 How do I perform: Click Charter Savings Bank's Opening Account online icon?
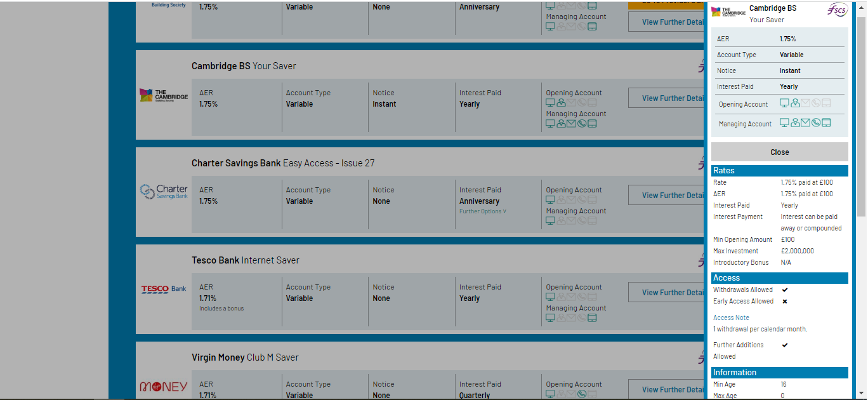coord(551,199)
